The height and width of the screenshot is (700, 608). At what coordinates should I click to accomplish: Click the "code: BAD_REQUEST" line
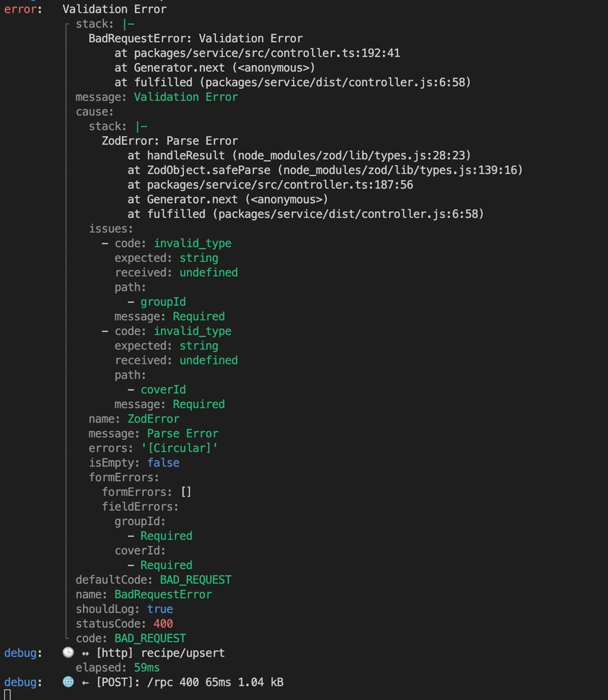pyautogui.click(x=131, y=638)
